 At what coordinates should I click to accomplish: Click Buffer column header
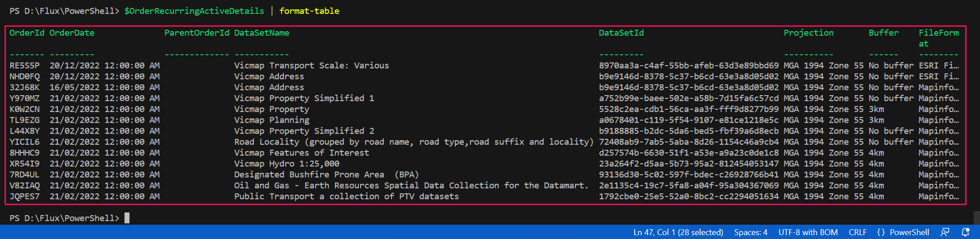pyautogui.click(x=883, y=33)
